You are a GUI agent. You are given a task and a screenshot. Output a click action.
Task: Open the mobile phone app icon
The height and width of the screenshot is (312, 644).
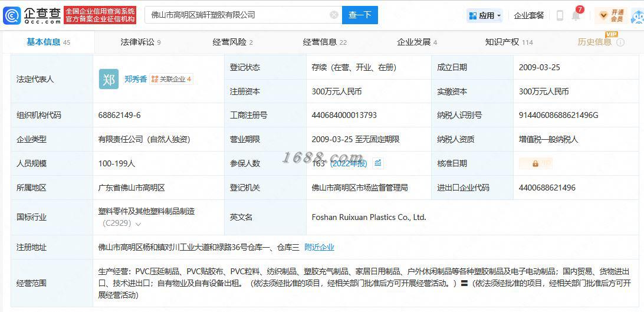[560, 15]
